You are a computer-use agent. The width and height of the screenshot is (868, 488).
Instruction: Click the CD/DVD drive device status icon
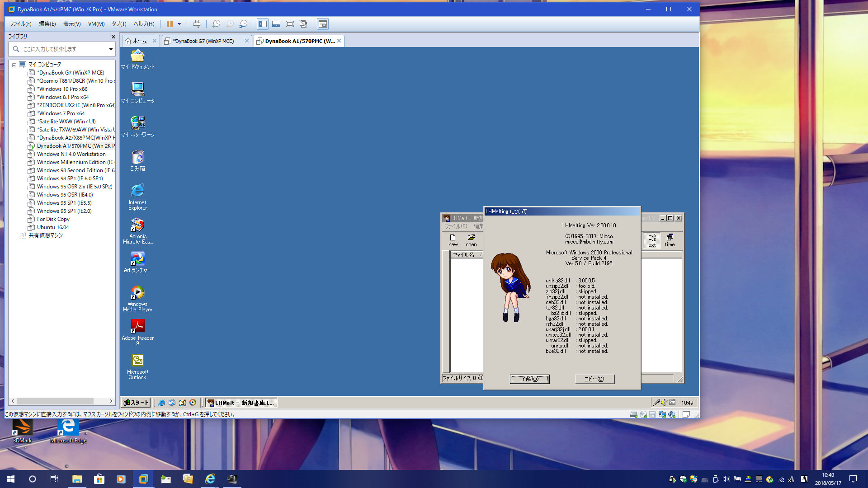[643, 414]
